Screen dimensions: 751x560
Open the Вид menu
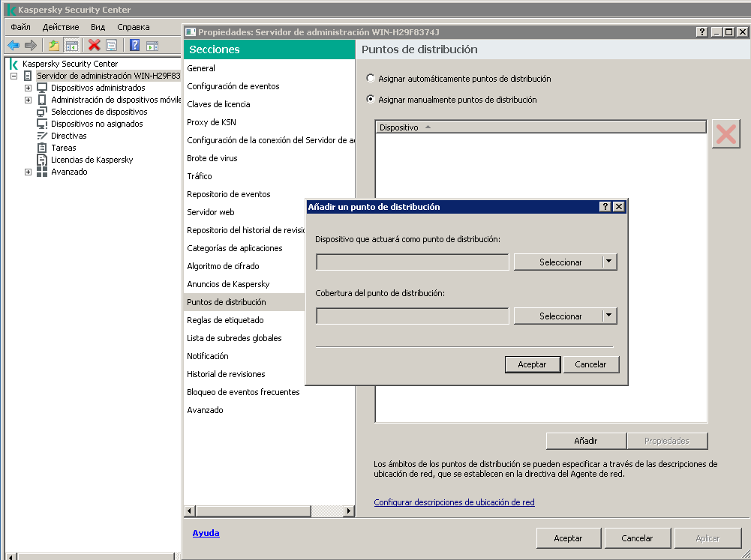[x=98, y=26]
